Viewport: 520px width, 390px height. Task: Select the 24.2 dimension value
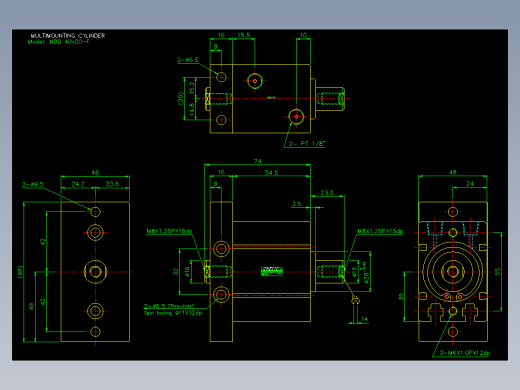pyautogui.click(x=78, y=184)
